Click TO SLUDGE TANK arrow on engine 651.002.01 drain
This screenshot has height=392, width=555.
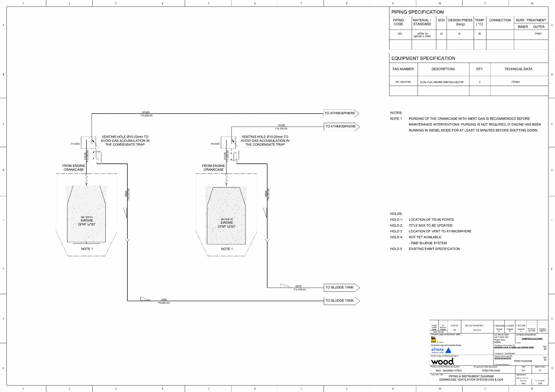pyautogui.click(x=342, y=301)
